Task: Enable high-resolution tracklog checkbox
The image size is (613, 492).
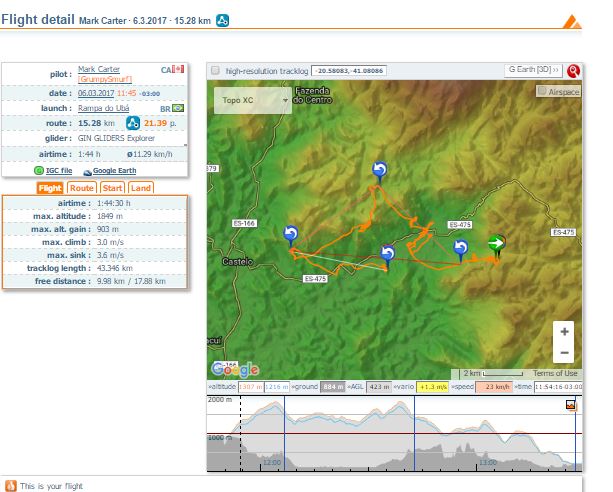Action: [215, 71]
